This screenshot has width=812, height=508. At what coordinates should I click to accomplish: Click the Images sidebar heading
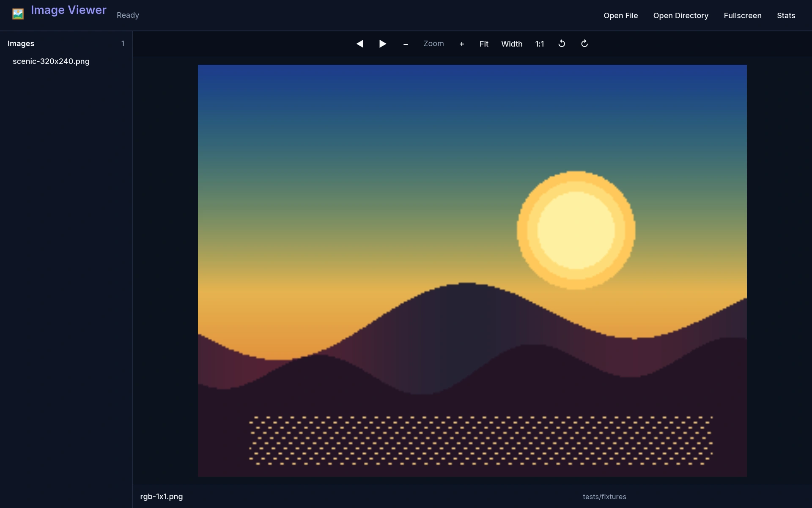click(21, 44)
